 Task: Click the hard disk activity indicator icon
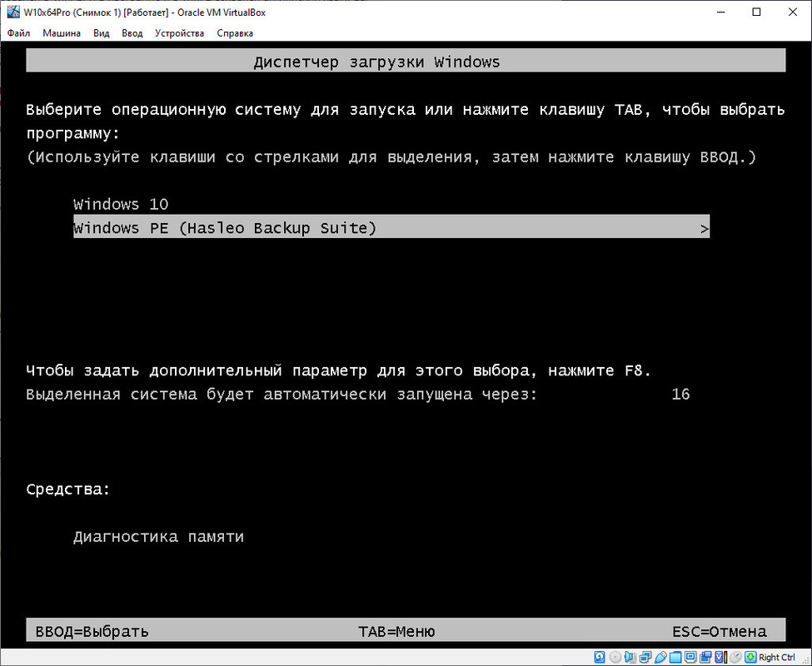pyautogui.click(x=599, y=657)
